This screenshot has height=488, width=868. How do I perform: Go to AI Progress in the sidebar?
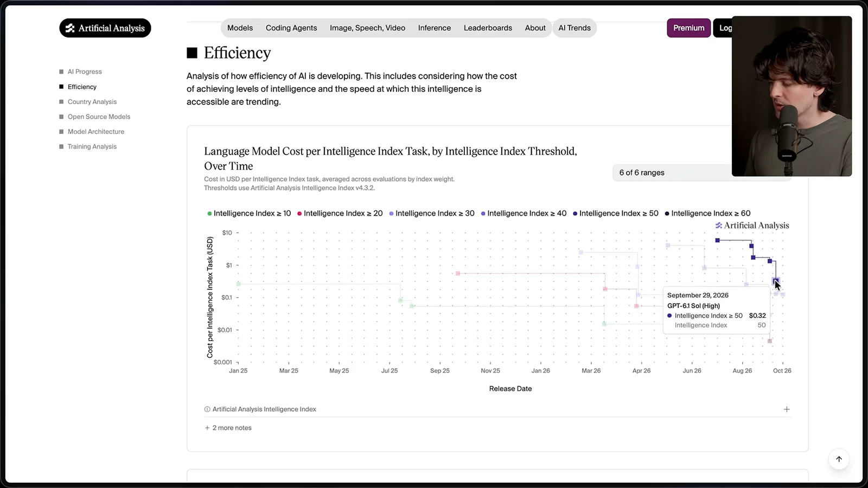[x=80, y=72]
